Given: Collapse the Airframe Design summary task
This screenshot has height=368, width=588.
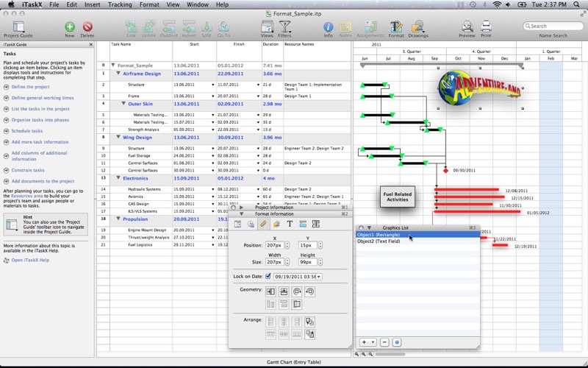Looking at the screenshot, I should [118, 74].
